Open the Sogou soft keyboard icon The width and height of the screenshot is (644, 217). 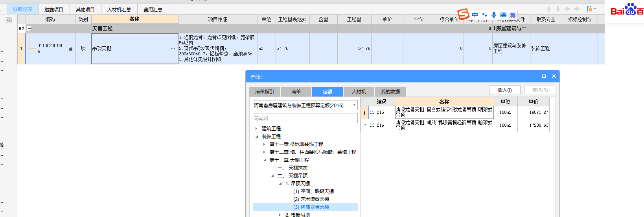point(503,15)
